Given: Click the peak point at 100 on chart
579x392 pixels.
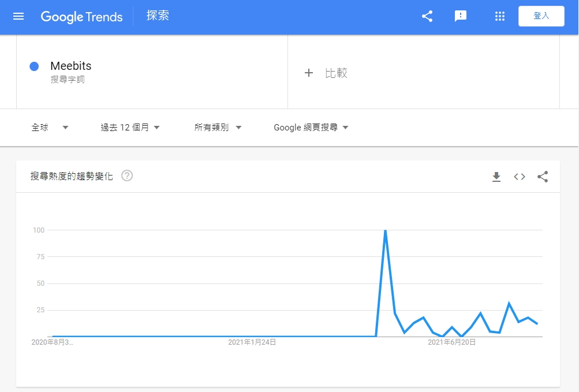Looking at the screenshot, I should point(385,230).
